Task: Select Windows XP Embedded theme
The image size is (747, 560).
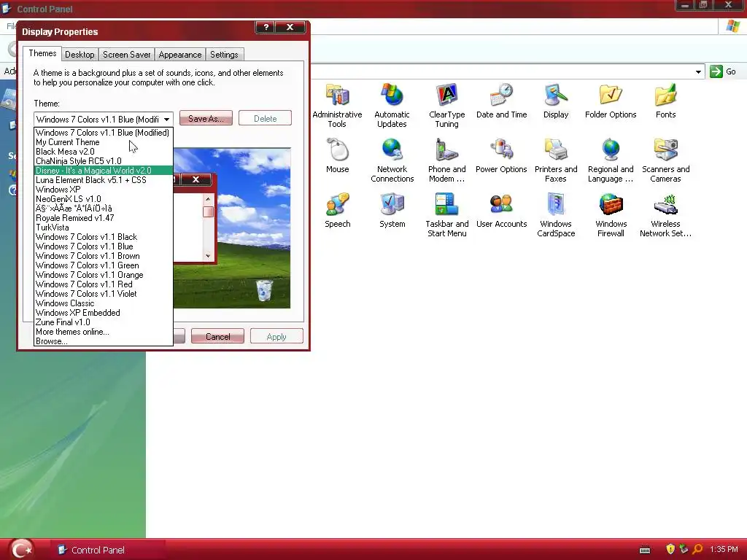Action: pos(103,313)
